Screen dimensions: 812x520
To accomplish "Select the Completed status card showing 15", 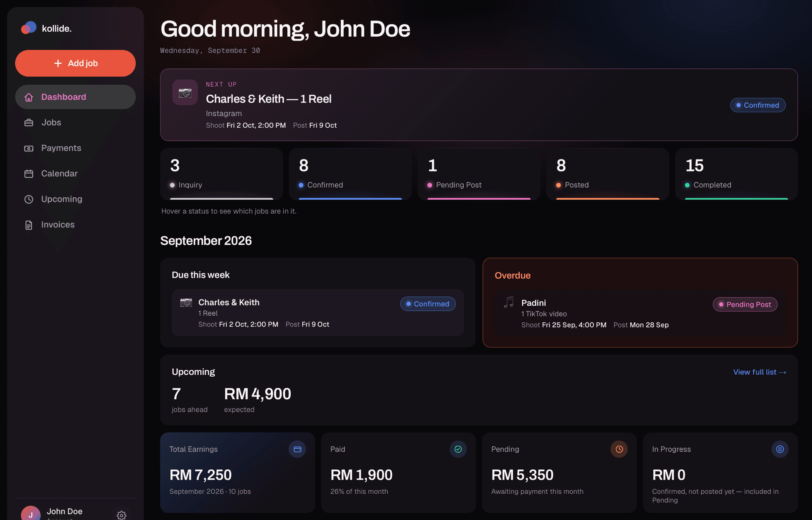I will click(x=737, y=174).
